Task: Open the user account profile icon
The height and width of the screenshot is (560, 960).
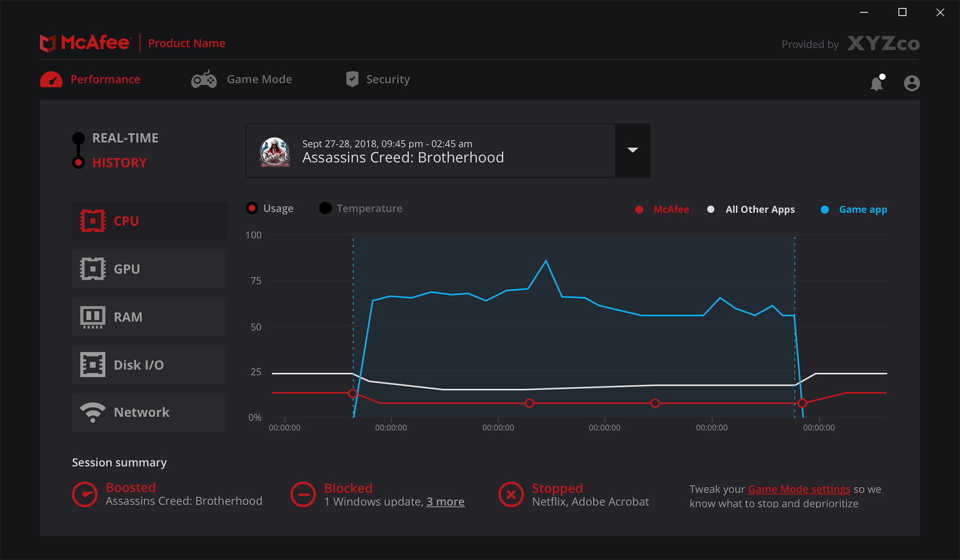Action: click(x=911, y=83)
